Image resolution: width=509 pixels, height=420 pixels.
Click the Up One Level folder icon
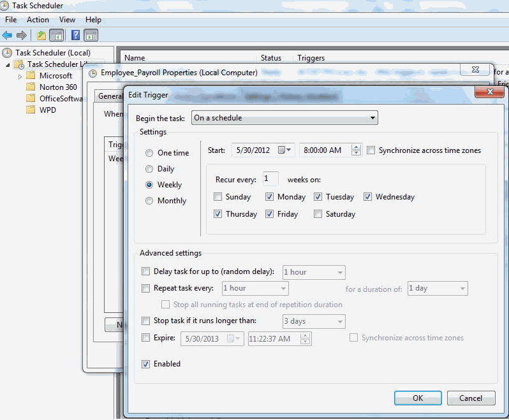point(41,35)
